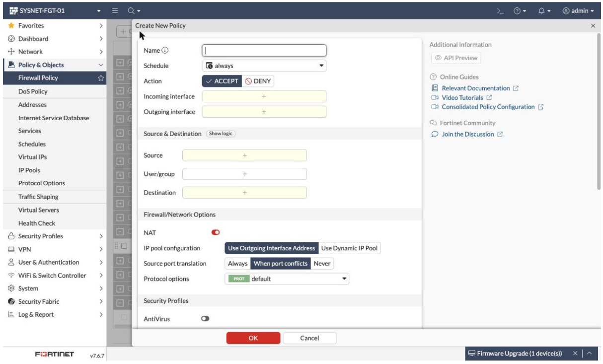Viewport: 603px width, 364px height.
Task: Add an Incoming interface entry
Action: pos(264,97)
